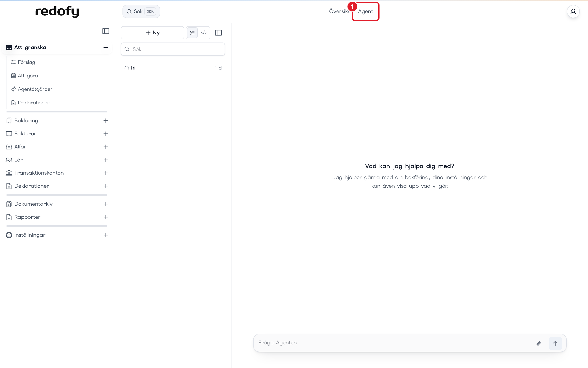This screenshot has width=588, height=368.
Task: Expand the Dokumentarkiv section
Action: [106, 204]
